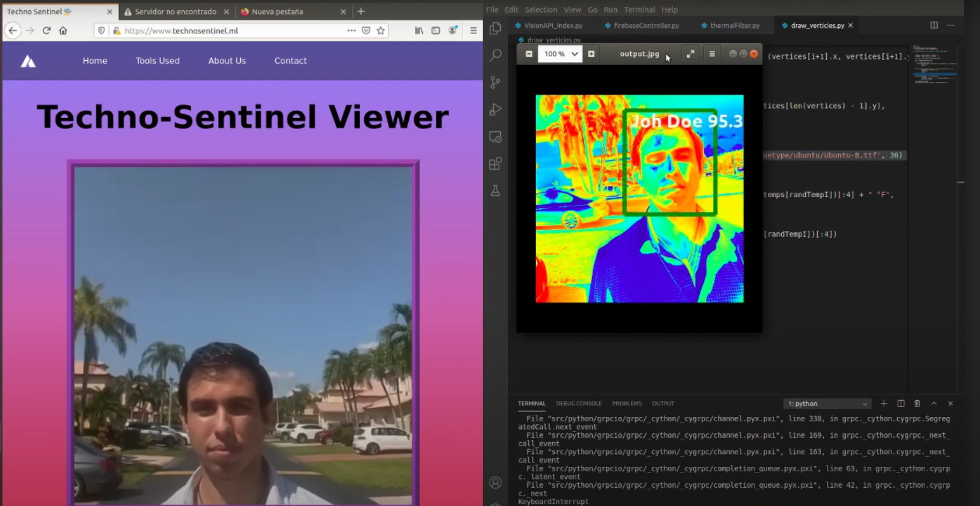The height and width of the screenshot is (506, 980).
Task: Open the About Us page link
Action: pos(227,61)
